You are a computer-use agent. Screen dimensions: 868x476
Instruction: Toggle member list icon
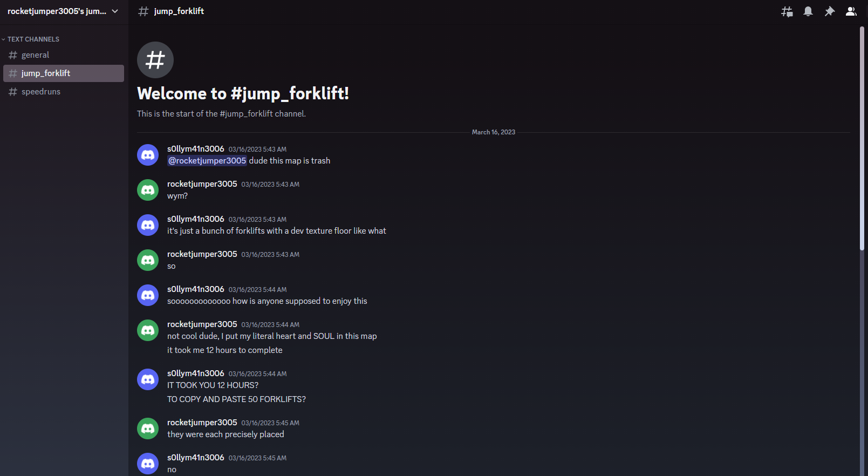851,11
